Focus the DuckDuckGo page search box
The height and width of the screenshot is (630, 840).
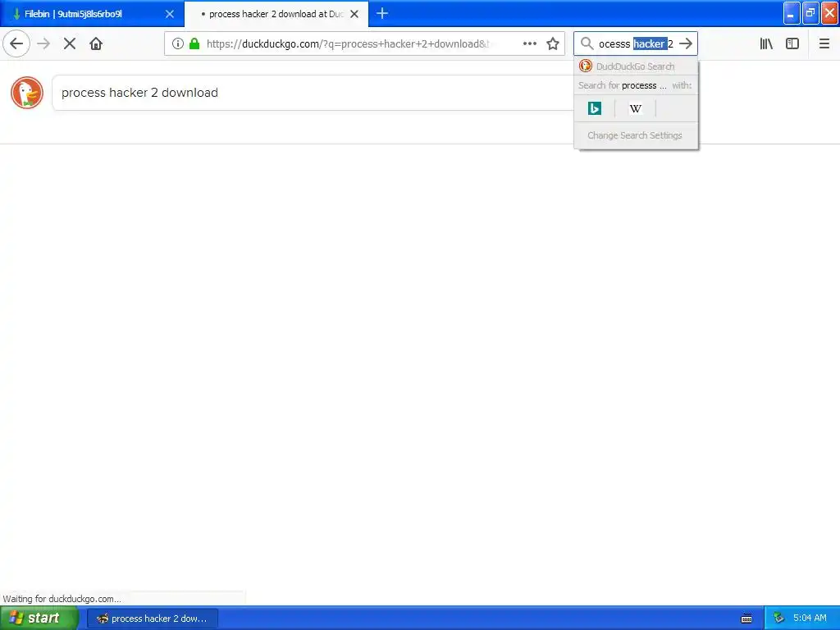(313, 93)
